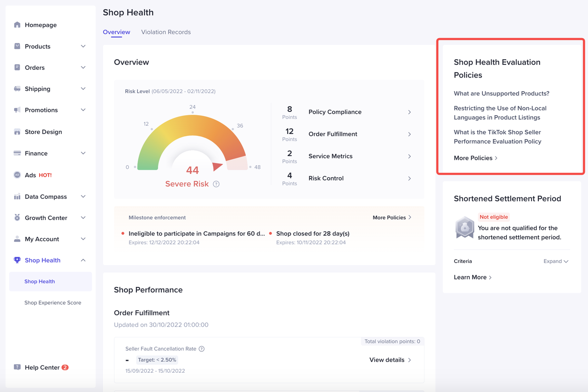Click View details for cancellation rate

(390, 360)
